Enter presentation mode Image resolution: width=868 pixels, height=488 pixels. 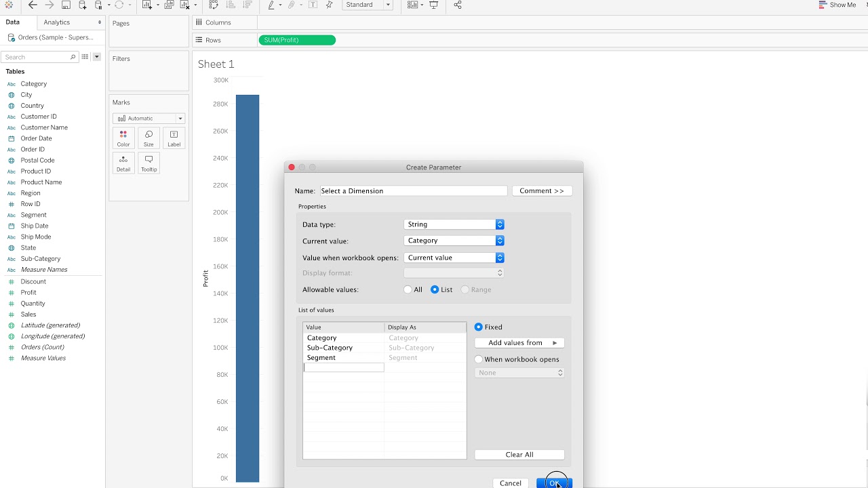434,5
